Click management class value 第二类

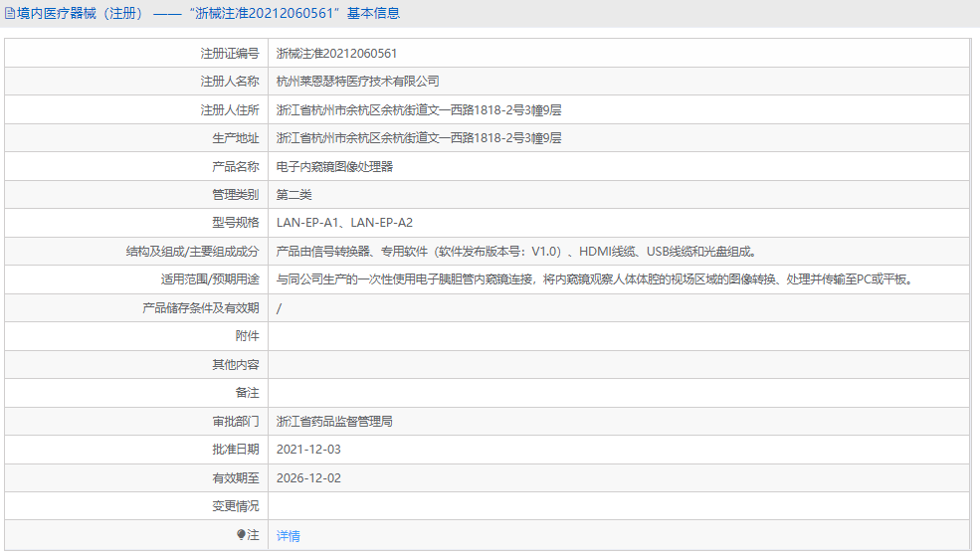(x=294, y=195)
